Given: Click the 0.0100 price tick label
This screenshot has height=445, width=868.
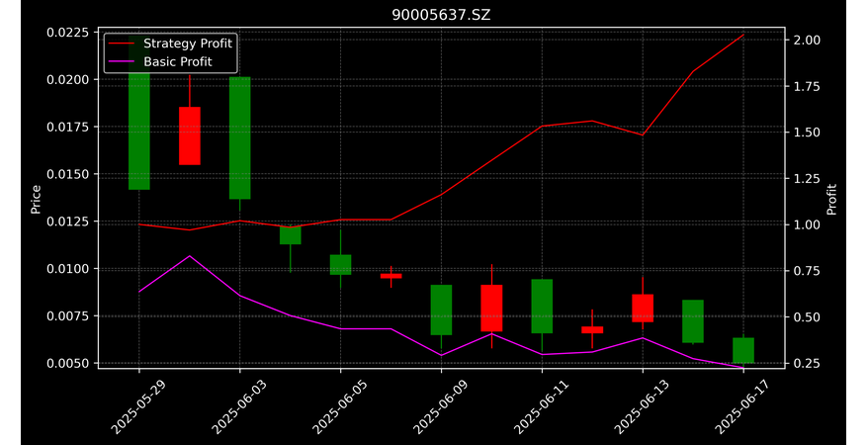Looking at the screenshot, I should point(67,269).
